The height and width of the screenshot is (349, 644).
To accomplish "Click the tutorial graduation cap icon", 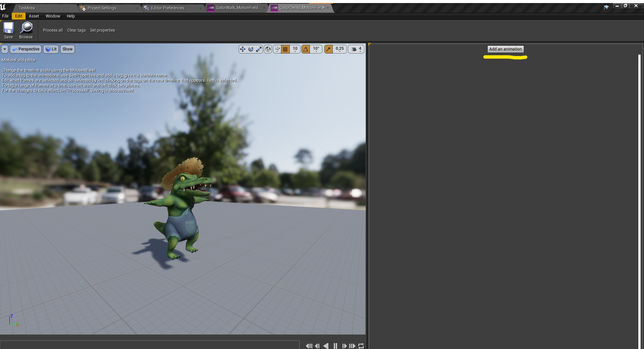I will point(606,7).
